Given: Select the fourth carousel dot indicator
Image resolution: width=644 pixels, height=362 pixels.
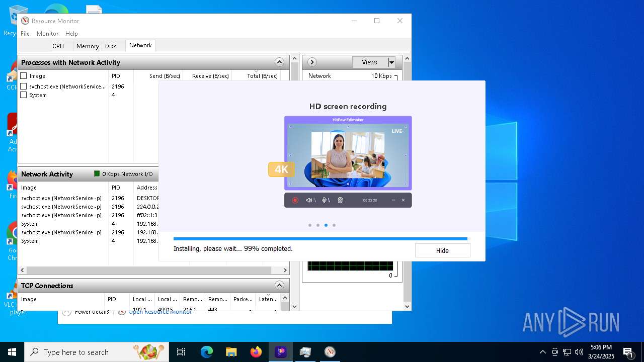Looking at the screenshot, I should coord(334,225).
